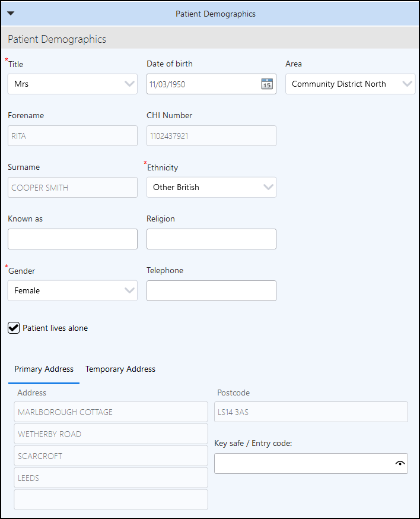Focus the Telephone input box
420x519 pixels.
point(211,290)
